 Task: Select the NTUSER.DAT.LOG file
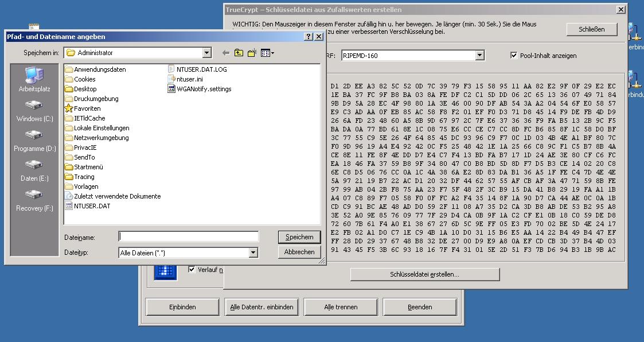pos(197,69)
